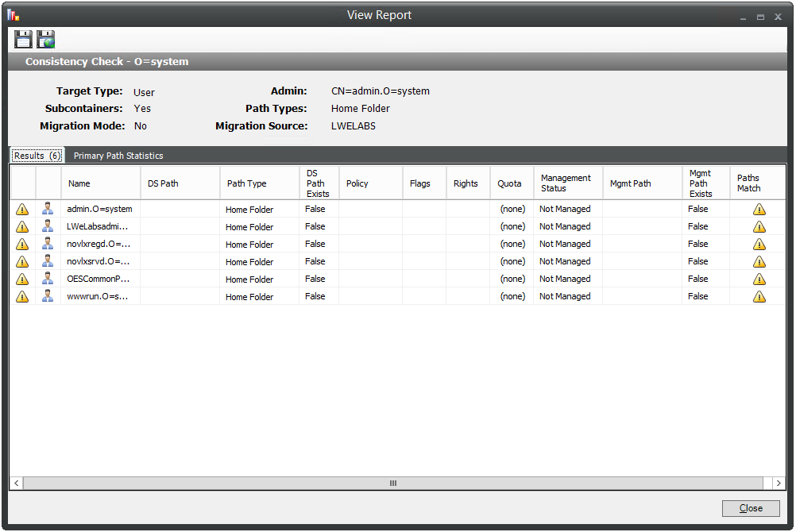Click Paths Match warning for admin.O=system row
This screenshot has height=532, width=796.
[x=759, y=209]
